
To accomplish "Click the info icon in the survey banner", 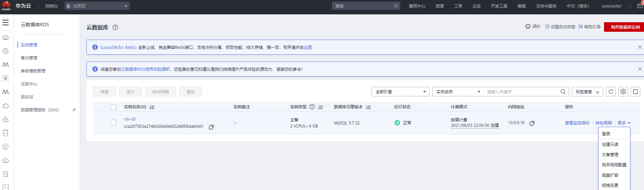I will click(95, 69).
